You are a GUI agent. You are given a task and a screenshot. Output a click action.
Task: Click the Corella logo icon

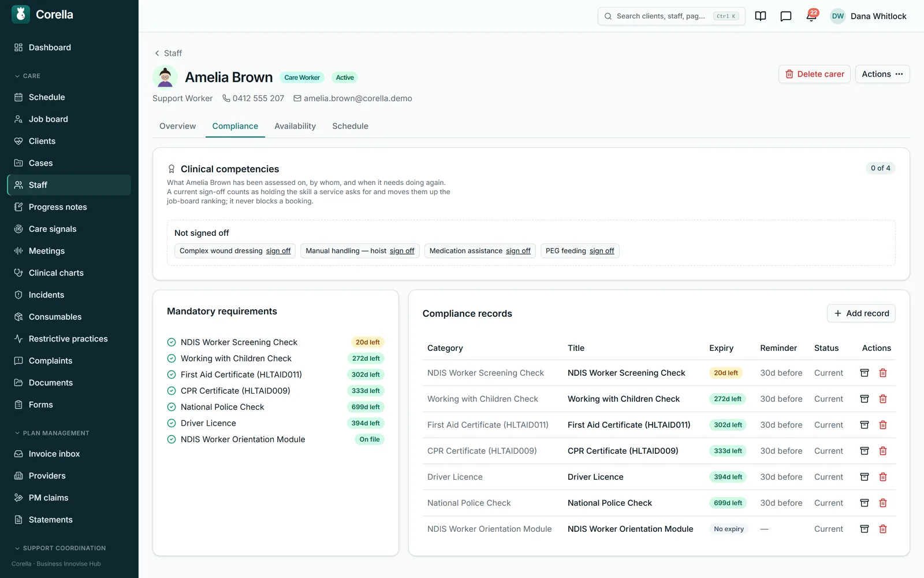point(21,14)
